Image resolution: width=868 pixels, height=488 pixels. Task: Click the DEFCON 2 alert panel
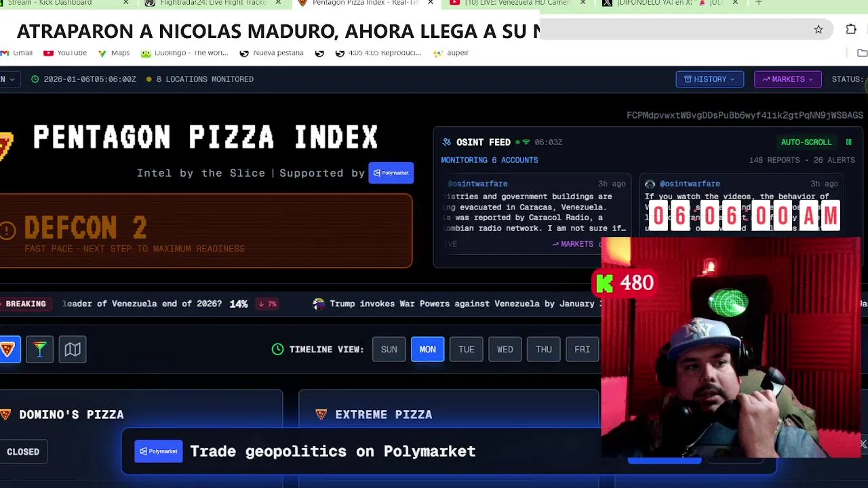coord(205,230)
